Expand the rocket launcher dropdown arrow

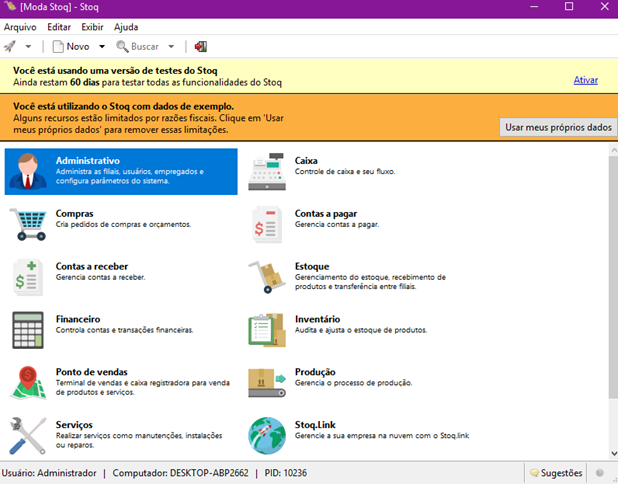(28, 47)
